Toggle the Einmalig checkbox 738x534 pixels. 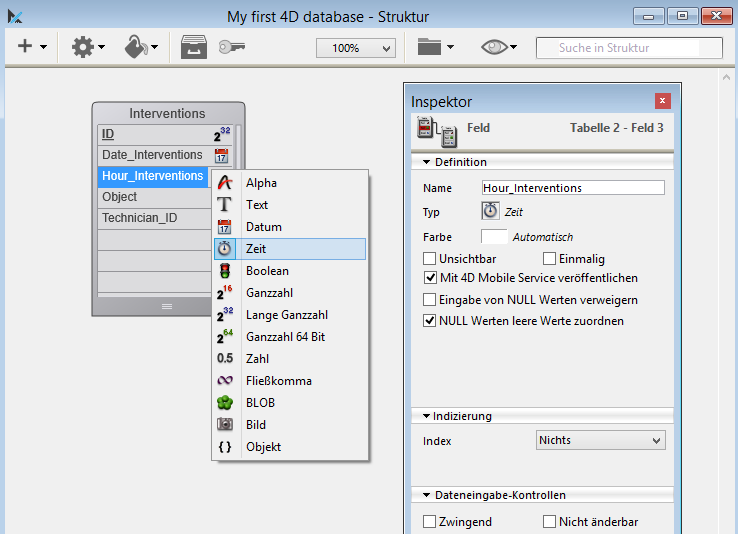[550, 259]
